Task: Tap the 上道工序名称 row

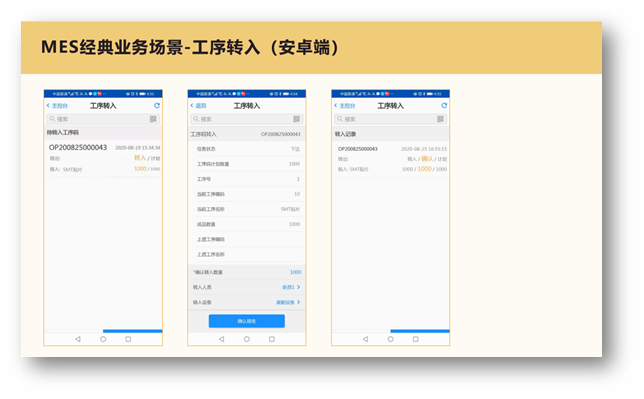Action: [247, 254]
